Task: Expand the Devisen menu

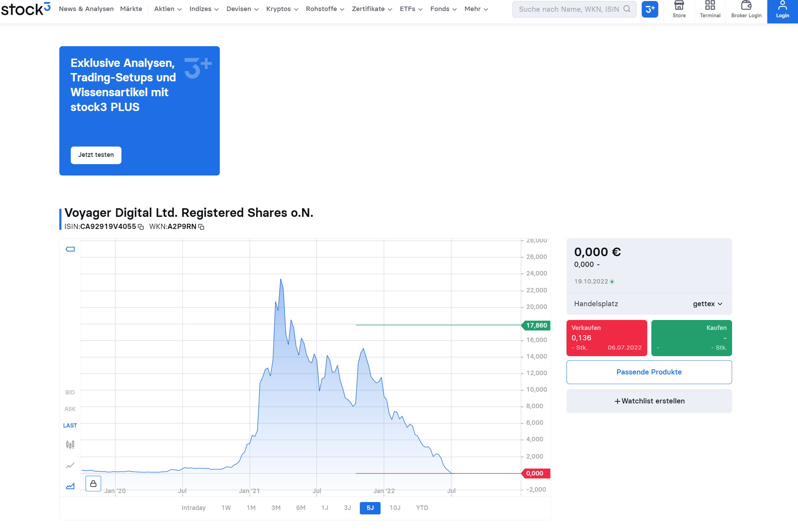Action: click(x=243, y=9)
